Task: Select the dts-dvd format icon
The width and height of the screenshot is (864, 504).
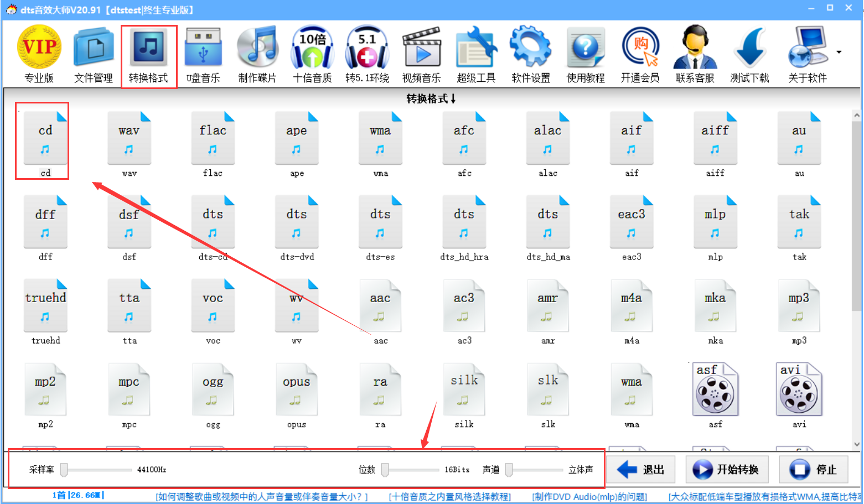Action: tap(297, 227)
